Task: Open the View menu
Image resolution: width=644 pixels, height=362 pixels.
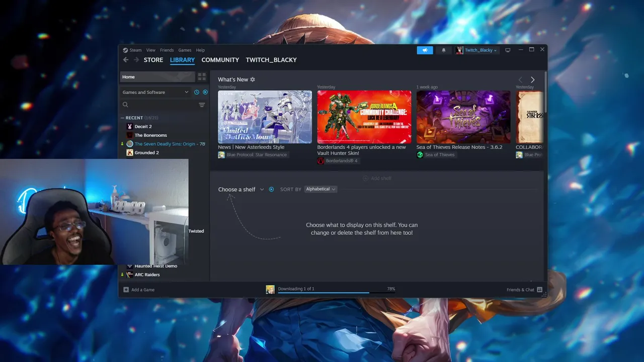Action: (151, 50)
